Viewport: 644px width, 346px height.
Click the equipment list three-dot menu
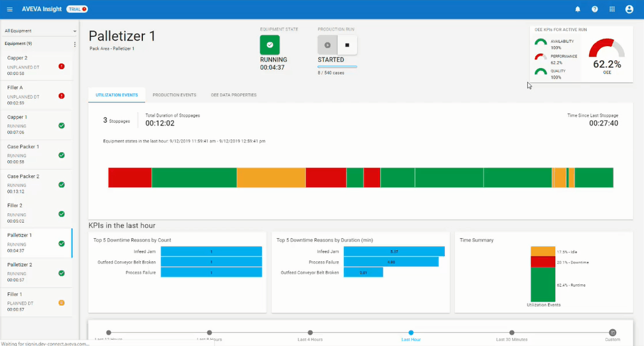point(75,44)
